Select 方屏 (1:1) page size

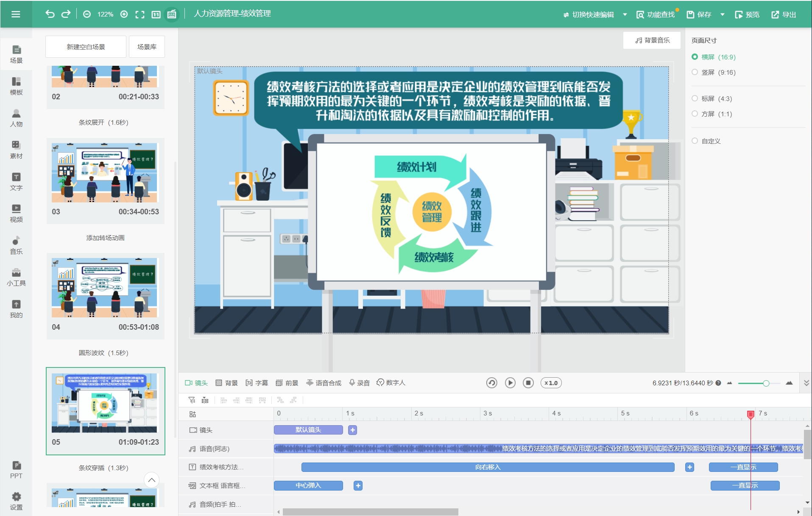(x=712, y=114)
